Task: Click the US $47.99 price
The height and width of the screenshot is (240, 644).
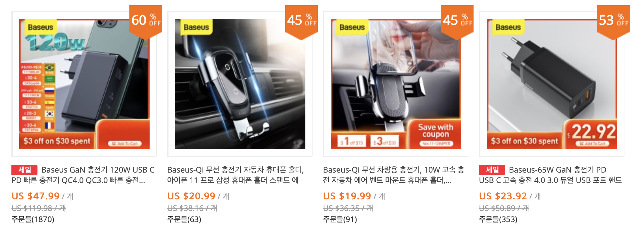Action: (x=36, y=196)
